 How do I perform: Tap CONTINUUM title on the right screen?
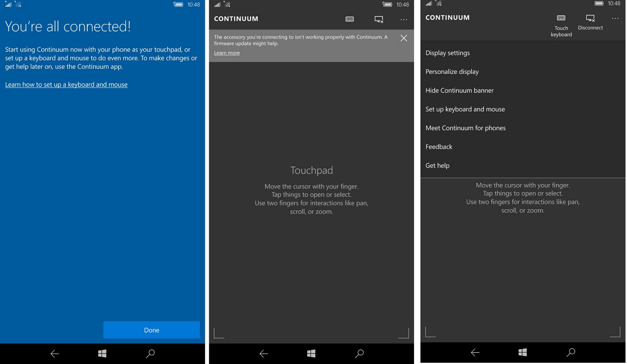coord(447,17)
